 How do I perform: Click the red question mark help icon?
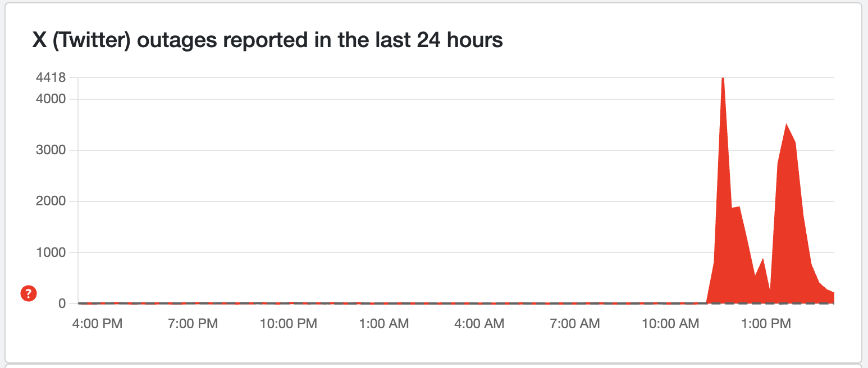tap(29, 293)
